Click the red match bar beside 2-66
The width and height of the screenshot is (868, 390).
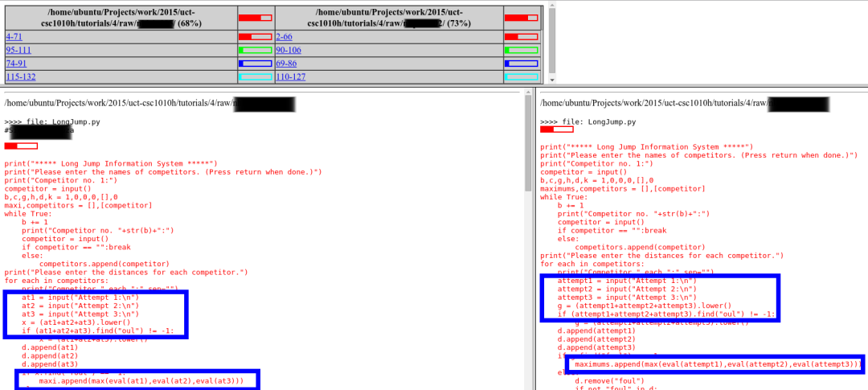[522, 36]
